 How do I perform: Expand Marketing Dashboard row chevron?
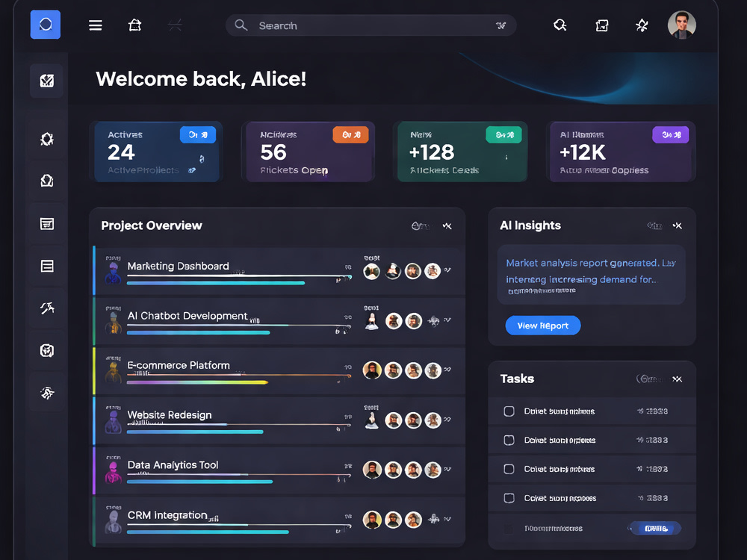pos(447,270)
